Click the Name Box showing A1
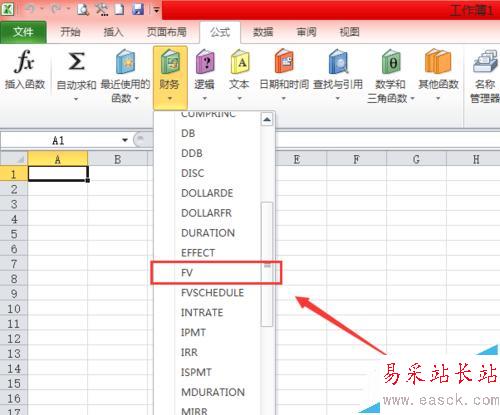 59,140
